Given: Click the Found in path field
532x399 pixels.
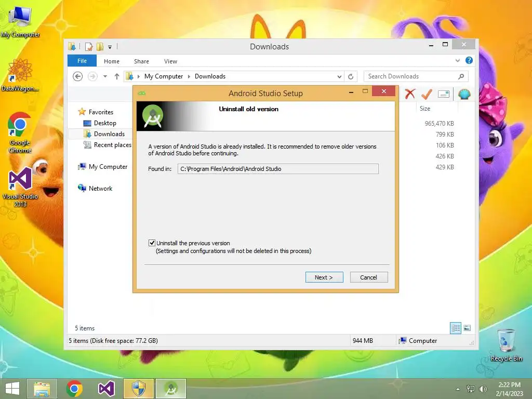Looking at the screenshot, I should 278,169.
